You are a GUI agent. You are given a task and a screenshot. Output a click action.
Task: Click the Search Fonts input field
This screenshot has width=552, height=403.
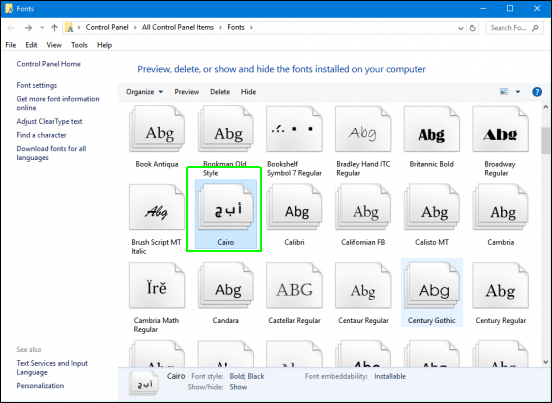click(508, 28)
